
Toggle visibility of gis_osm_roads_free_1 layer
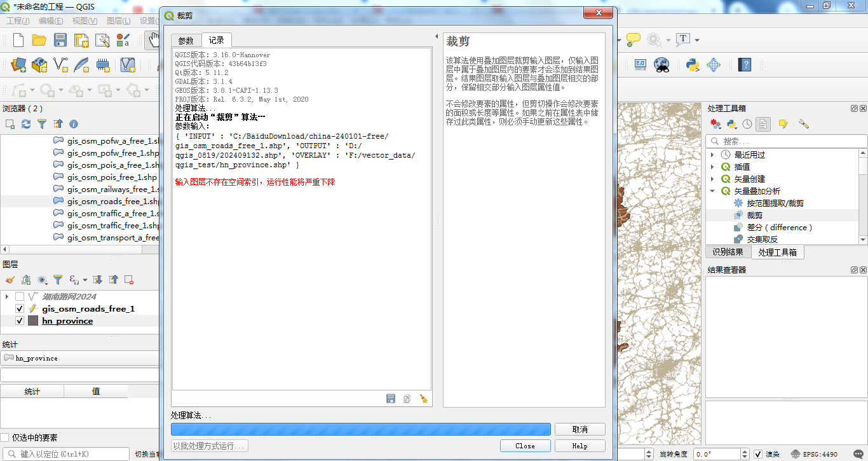[20, 308]
